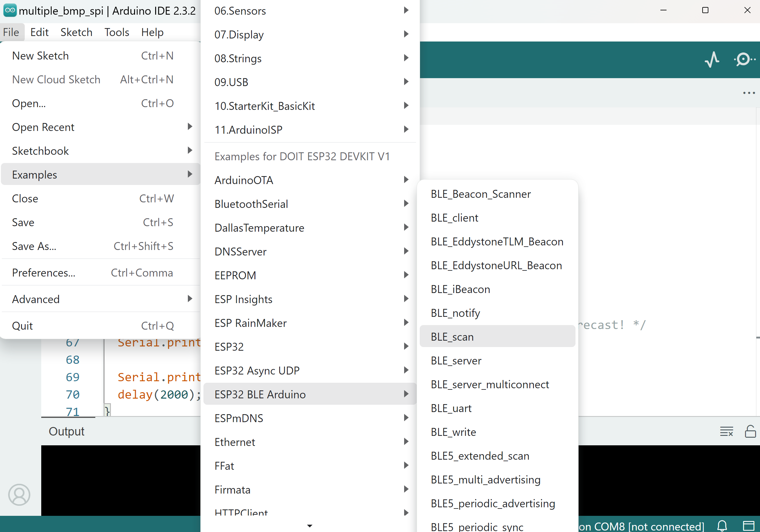Open the Edit menu
760x532 pixels.
click(x=39, y=32)
